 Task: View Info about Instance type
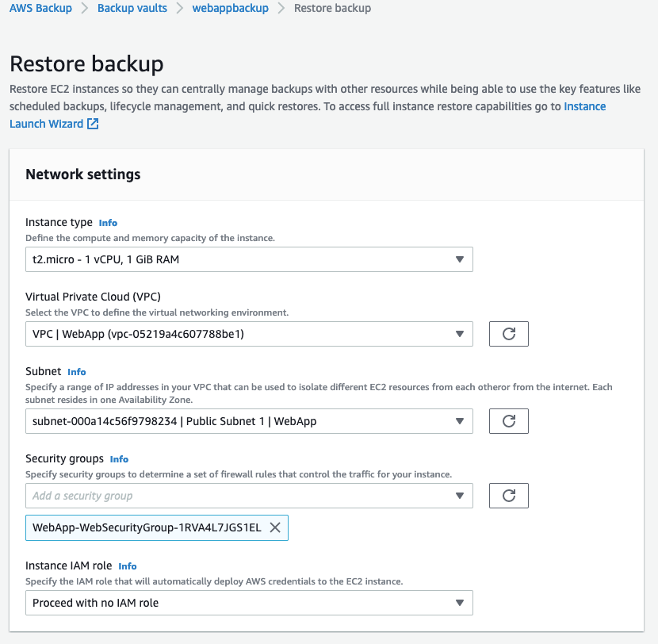pyautogui.click(x=108, y=223)
